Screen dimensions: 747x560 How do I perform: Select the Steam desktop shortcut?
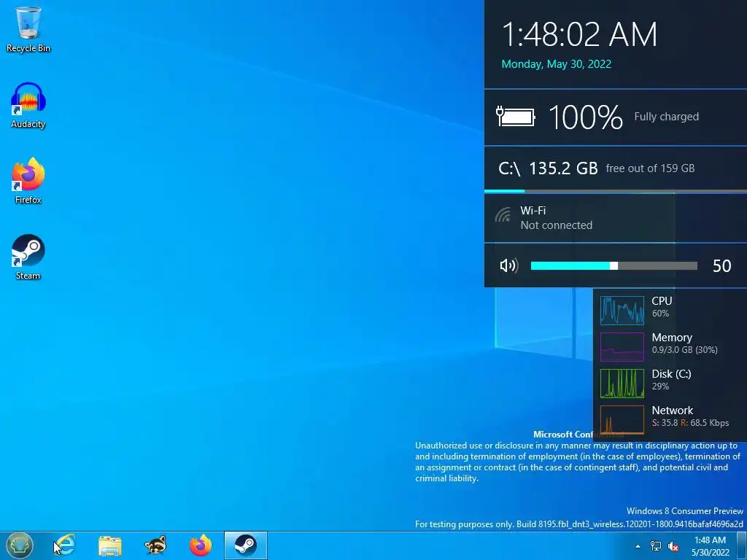pos(28,257)
